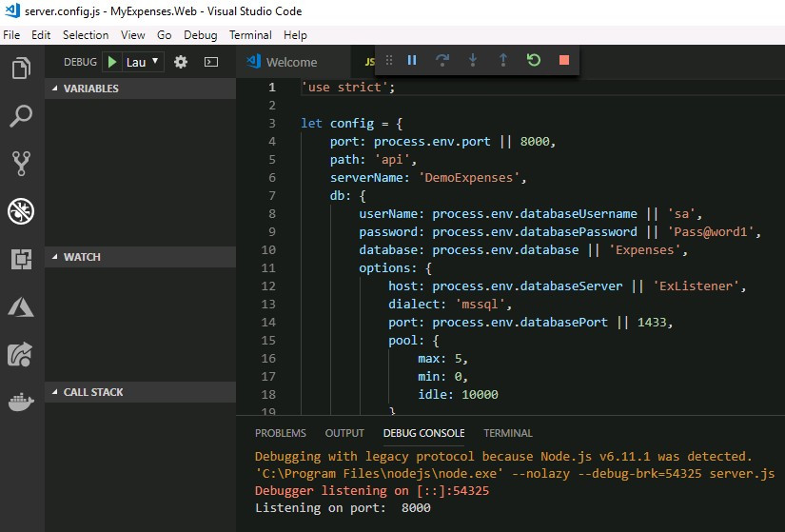The image size is (785, 532).
Task: Open the Terminal menu
Action: pos(250,35)
